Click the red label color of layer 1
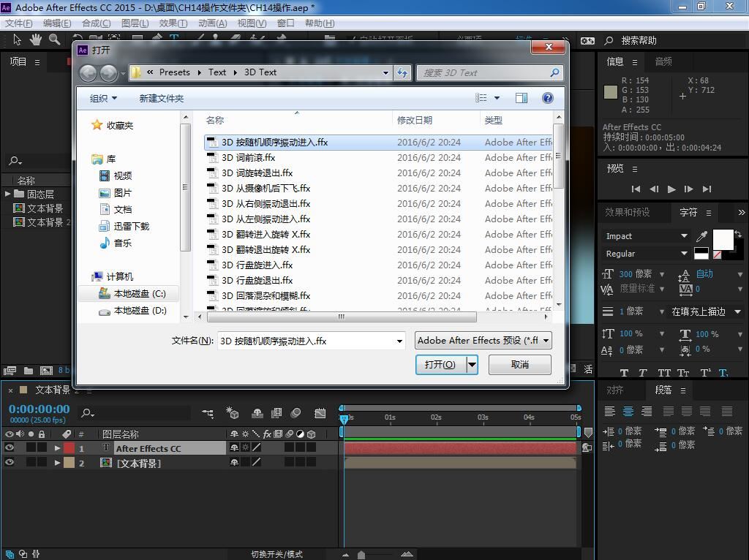The width and height of the screenshot is (749, 560). click(69, 448)
